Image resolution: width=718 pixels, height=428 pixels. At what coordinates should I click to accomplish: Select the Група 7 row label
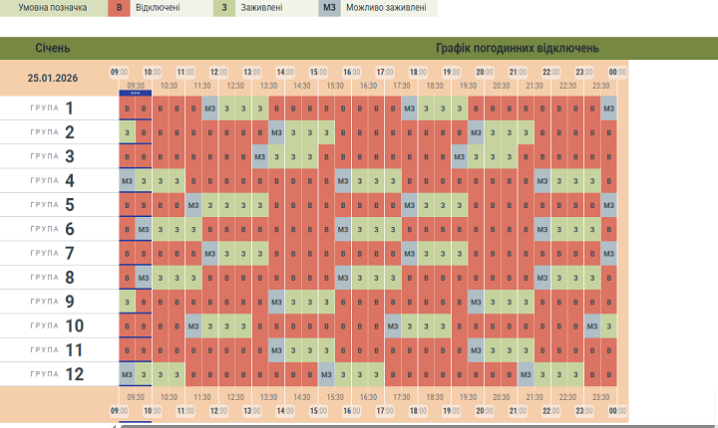tap(53, 253)
